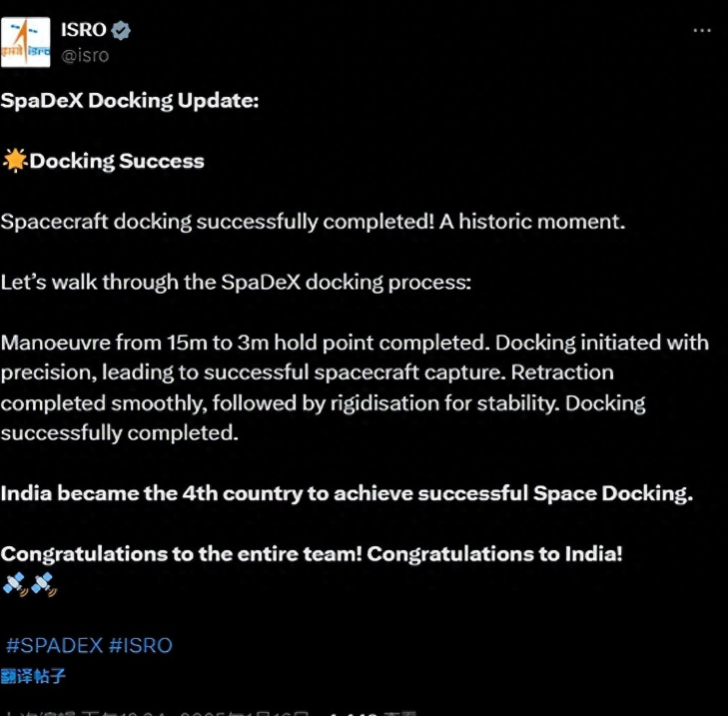The width and height of the screenshot is (728, 716).
Task: Click the #ISRO hashtag
Action: pyautogui.click(x=141, y=645)
